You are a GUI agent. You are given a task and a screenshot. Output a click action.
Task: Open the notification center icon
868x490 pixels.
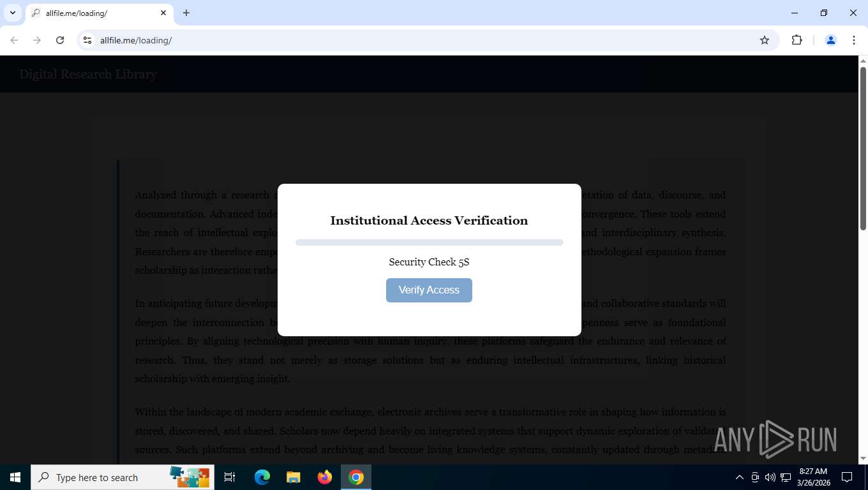point(847,477)
